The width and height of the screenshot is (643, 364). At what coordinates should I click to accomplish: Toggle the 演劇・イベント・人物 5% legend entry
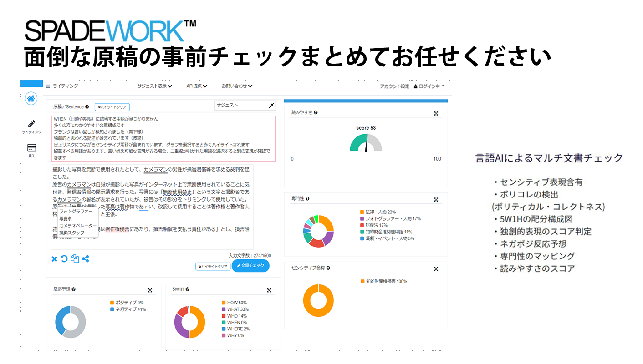pos(387,238)
